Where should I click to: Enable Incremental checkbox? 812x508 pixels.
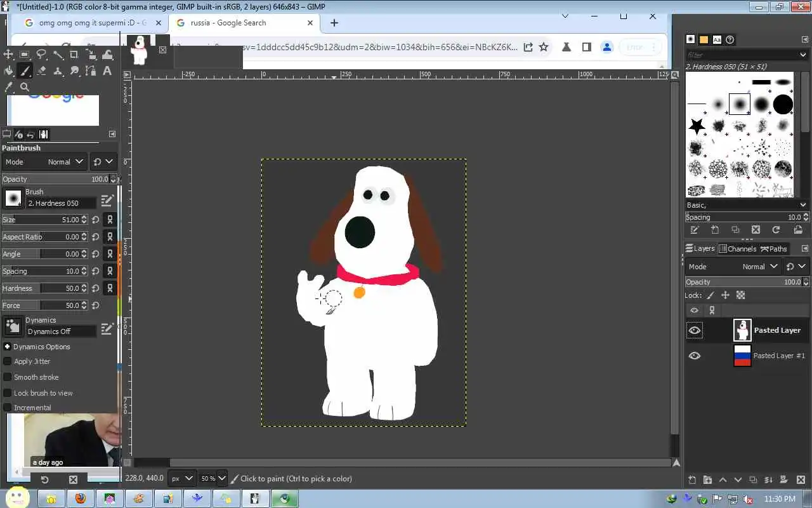point(8,408)
